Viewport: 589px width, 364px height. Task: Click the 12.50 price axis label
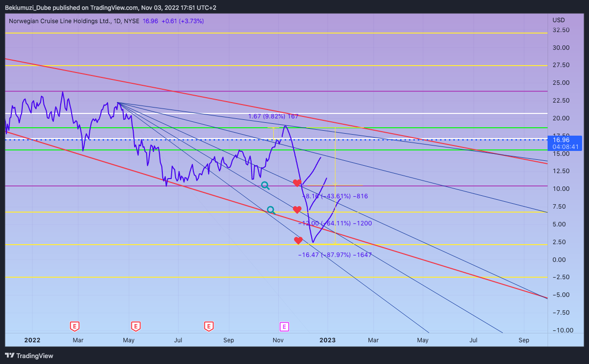click(561, 171)
